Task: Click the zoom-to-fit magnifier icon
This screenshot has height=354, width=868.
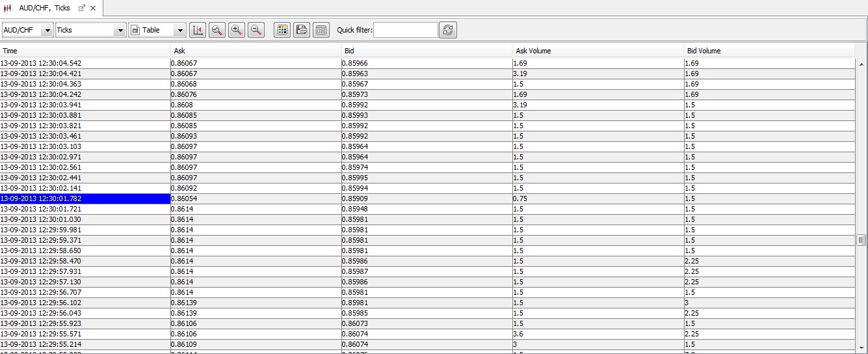Action: click(x=218, y=30)
